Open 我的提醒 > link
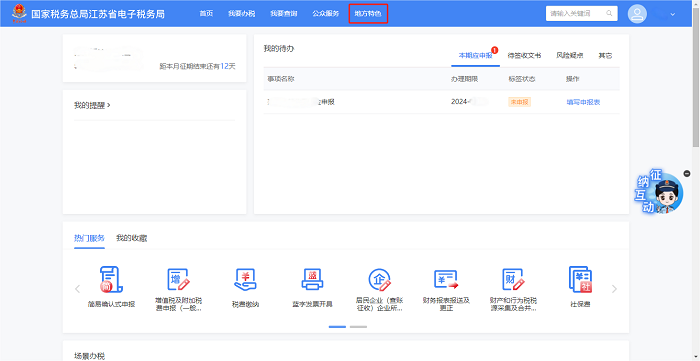Viewport: 700px width, 361px height. (92, 105)
